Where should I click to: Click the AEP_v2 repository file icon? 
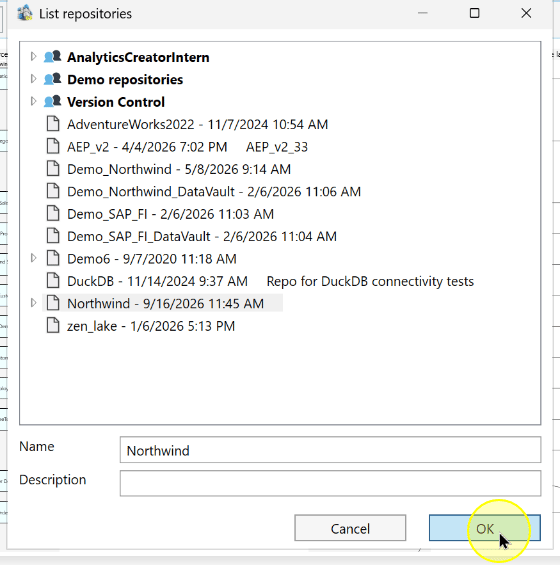tap(53, 146)
